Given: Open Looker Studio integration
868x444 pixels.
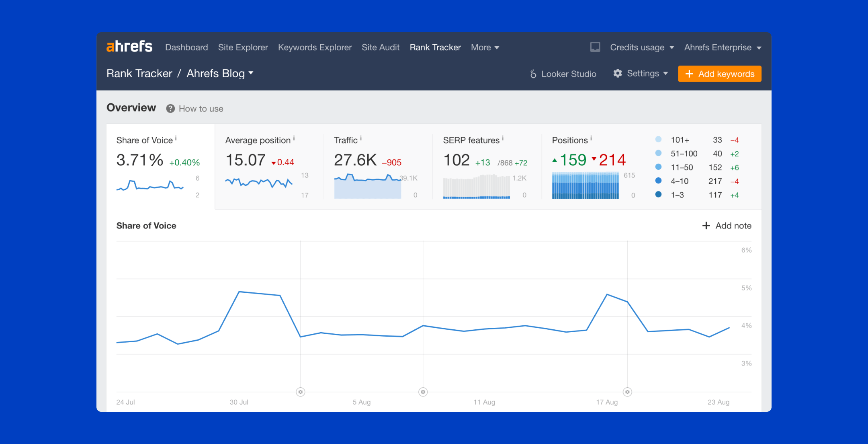Looking at the screenshot, I should pyautogui.click(x=563, y=74).
